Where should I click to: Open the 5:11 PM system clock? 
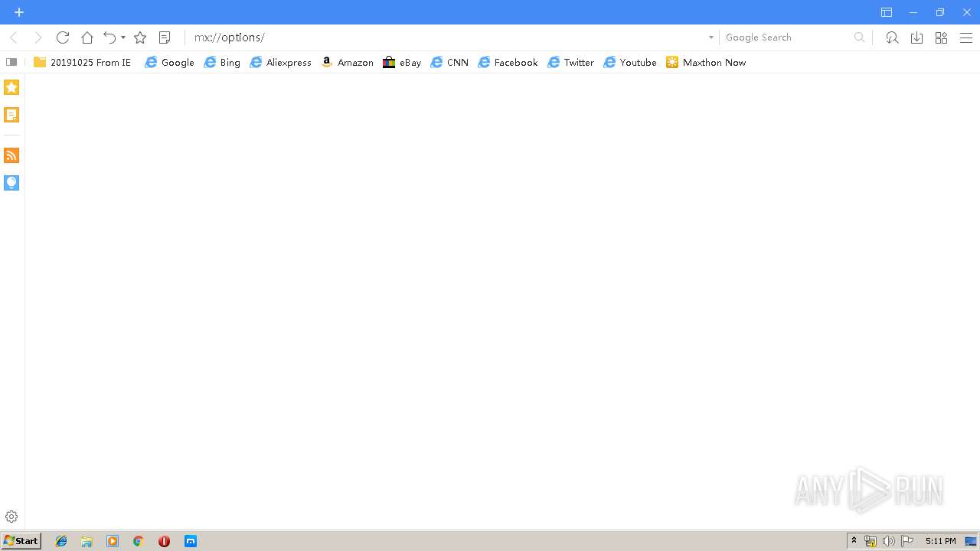[940, 541]
